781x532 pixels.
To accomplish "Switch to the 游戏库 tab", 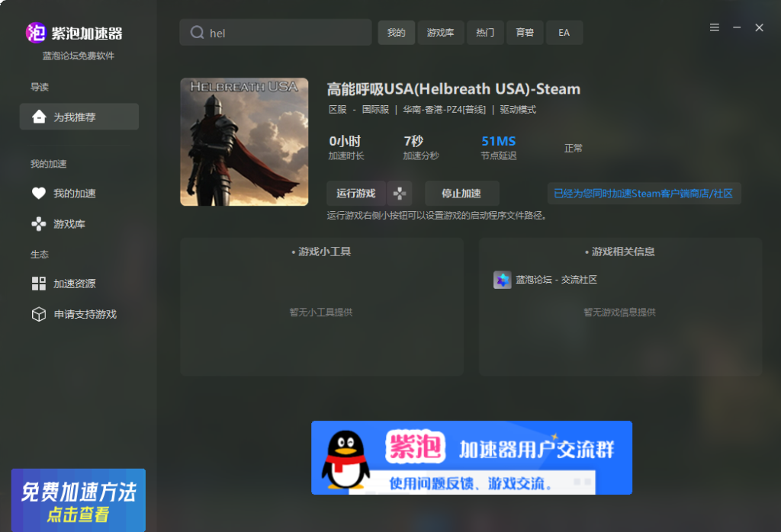I will tap(440, 33).
